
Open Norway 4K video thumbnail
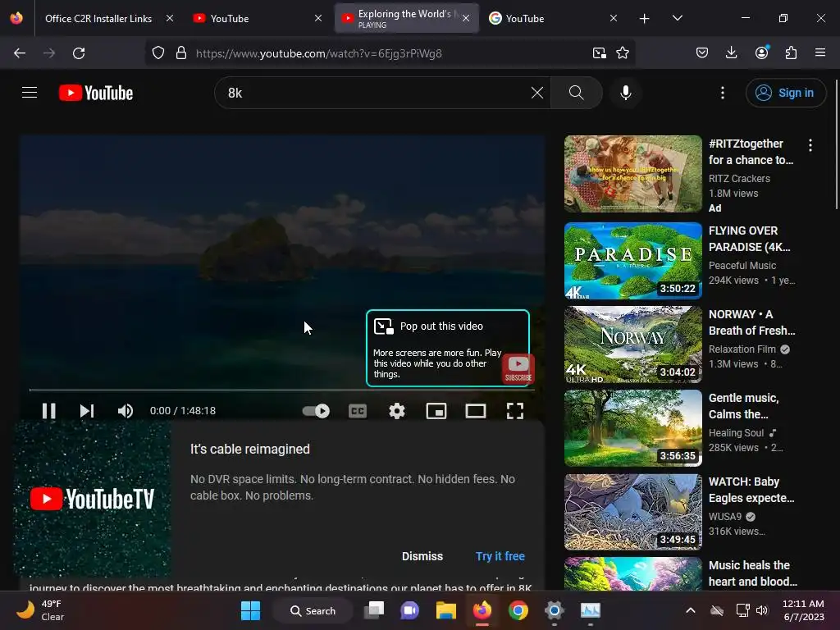632,345
